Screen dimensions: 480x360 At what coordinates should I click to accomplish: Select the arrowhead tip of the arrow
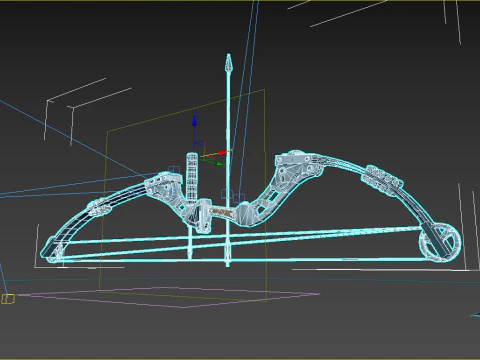pos(228,63)
